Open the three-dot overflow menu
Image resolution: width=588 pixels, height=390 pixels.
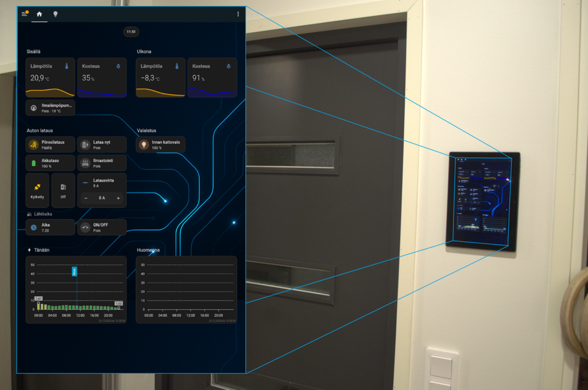[238, 14]
